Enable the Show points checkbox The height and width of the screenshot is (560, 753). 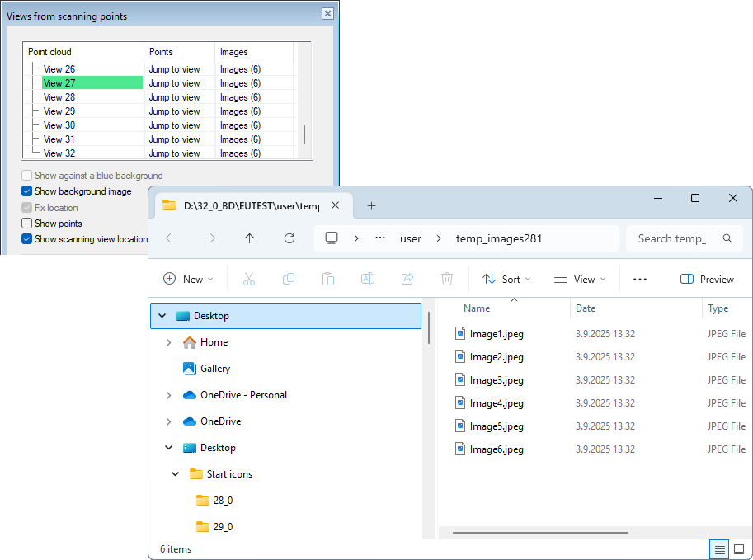[x=27, y=224]
